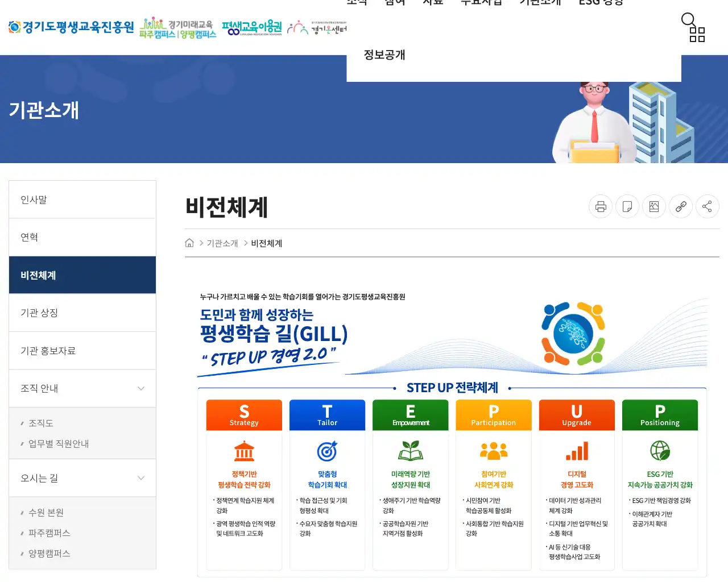Open the full menu grid icon
This screenshot has height=582, width=728.
click(x=697, y=35)
